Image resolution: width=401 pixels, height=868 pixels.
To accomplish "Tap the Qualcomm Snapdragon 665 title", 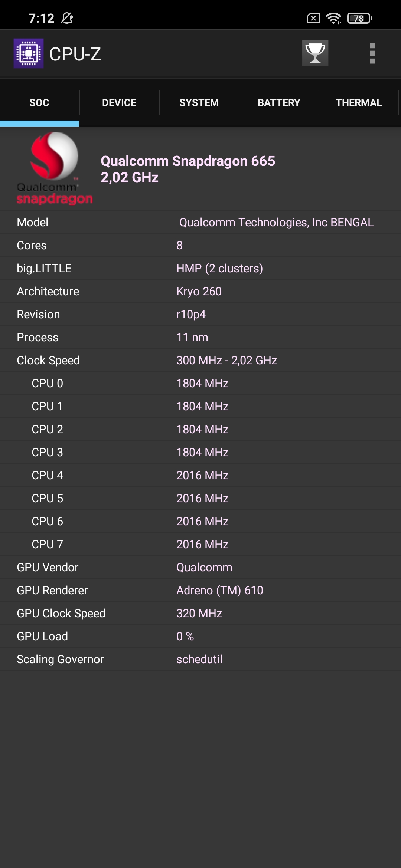I will [188, 161].
